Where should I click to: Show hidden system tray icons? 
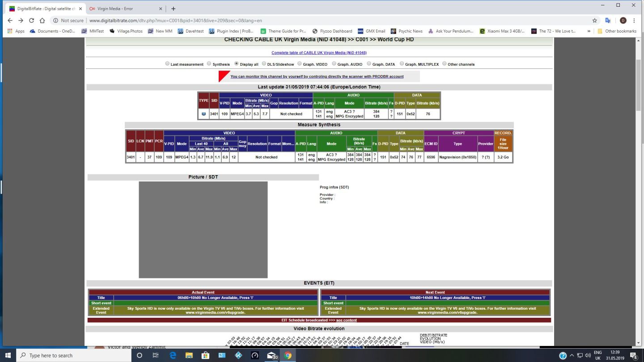(x=572, y=355)
